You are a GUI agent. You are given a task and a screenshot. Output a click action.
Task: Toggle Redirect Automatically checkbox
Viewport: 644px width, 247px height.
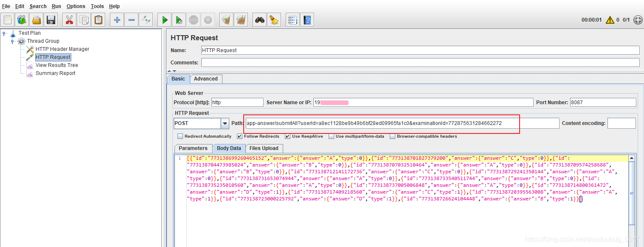tap(180, 136)
